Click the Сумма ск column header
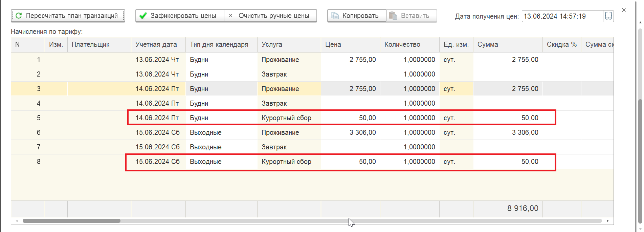The width and height of the screenshot is (644, 232). coord(598,45)
